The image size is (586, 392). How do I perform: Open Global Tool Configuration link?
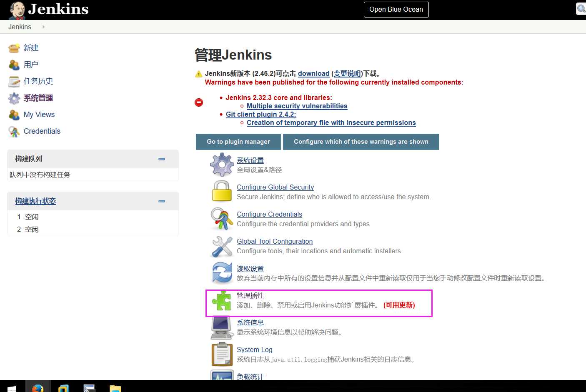(x=275, y=242)
